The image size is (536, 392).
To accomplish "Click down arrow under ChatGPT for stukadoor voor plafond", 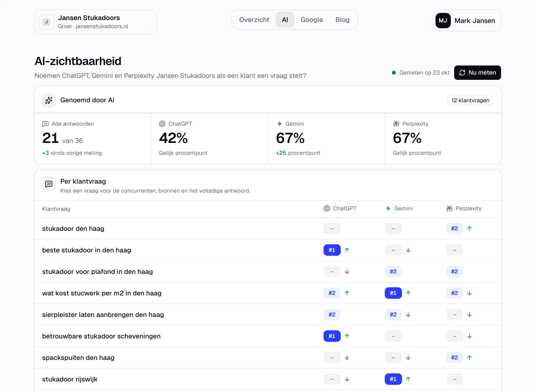I will 347,272.
